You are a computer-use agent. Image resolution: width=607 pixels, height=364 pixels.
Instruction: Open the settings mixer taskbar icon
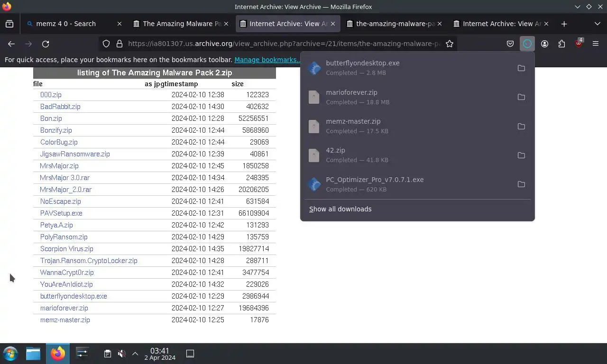pyautogui.click(x=82, y=354)
